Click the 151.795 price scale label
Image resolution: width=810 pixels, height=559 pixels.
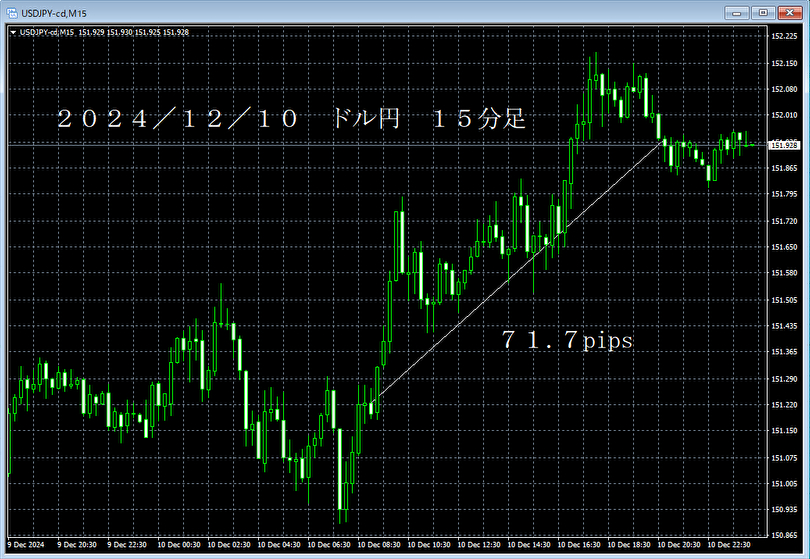coord(784,194)
